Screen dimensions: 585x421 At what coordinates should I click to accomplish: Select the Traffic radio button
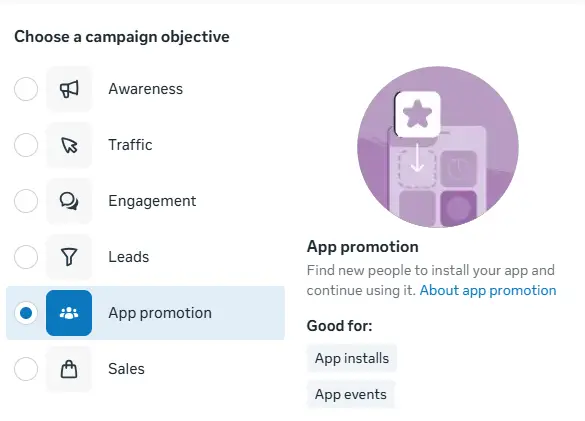(x=26, y=145)
